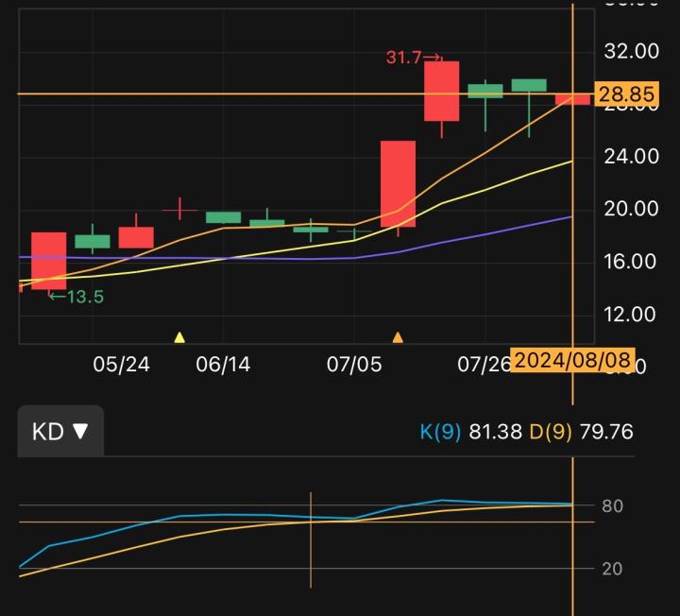Click the first red candle above 13.5
Image resolution: width=680 pixels, height=616 pixels.
[x=48, y=260]
